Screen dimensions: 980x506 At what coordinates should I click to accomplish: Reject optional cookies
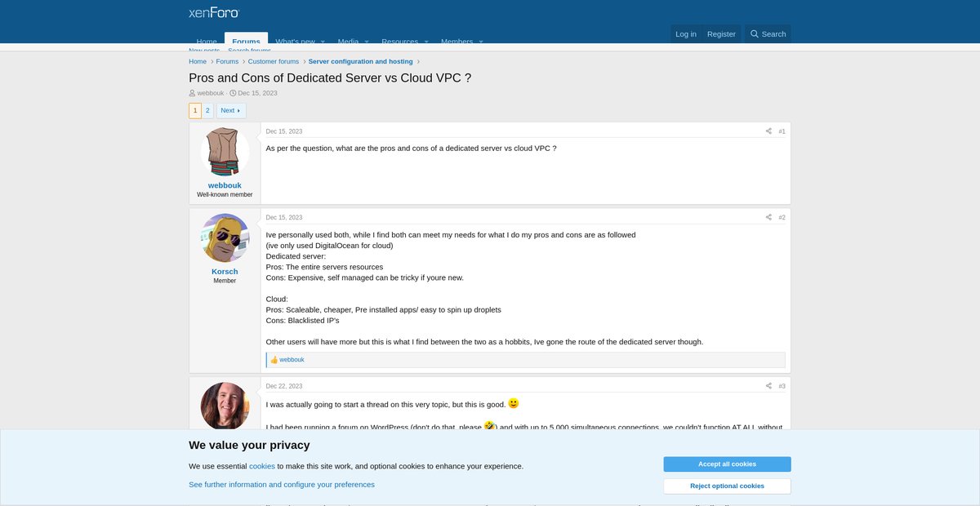[x=727, y=486]
